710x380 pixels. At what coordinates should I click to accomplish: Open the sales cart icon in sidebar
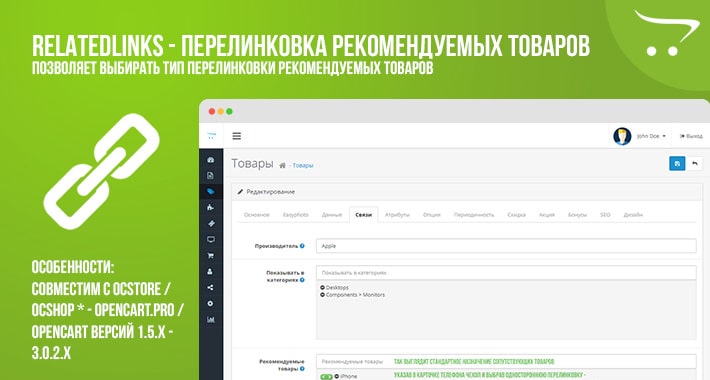(211, 255)
